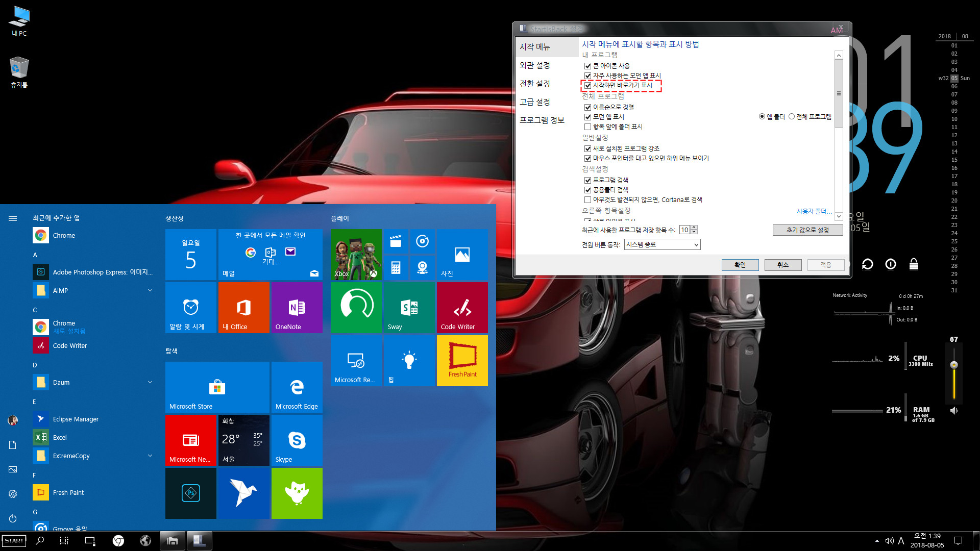Open the Camera small tile
980x551 pixels.
click(422, 267)
